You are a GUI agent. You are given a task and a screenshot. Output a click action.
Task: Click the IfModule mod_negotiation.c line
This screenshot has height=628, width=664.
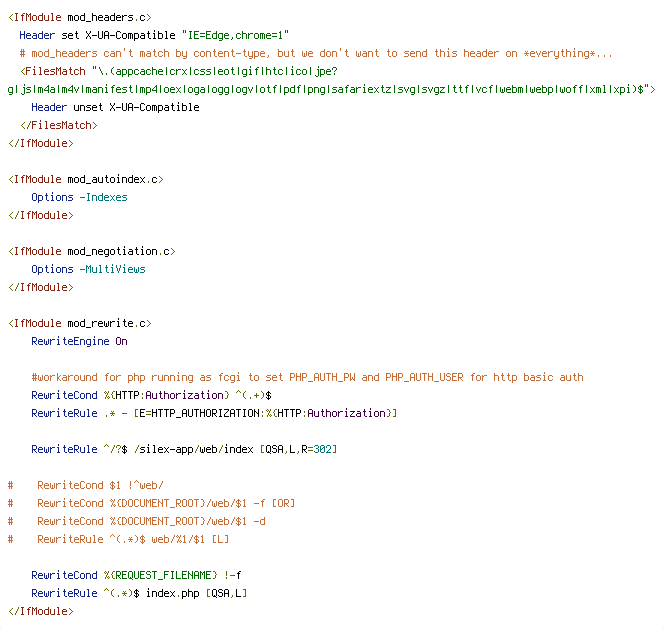(91, 252)
